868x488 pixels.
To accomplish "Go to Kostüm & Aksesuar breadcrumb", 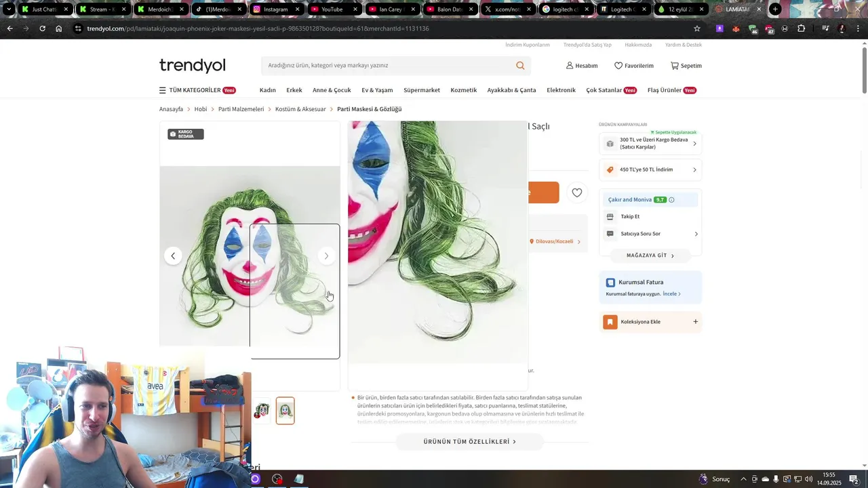I will pos(300,109).
